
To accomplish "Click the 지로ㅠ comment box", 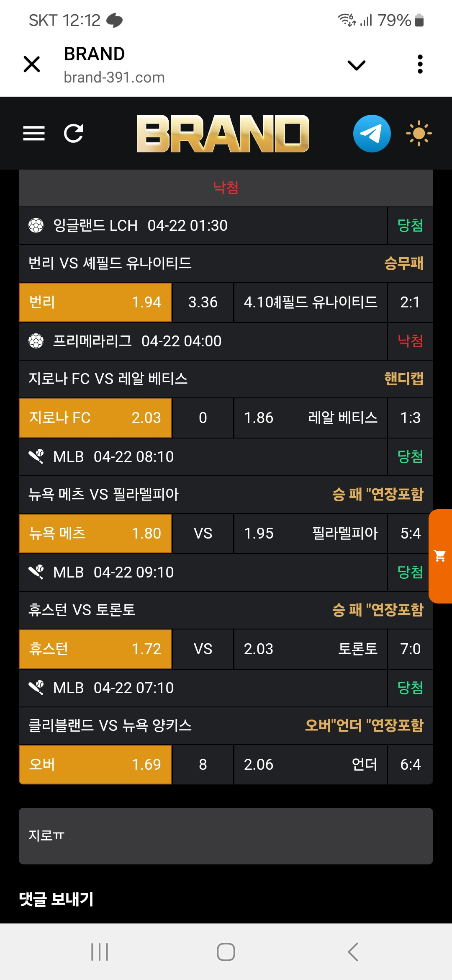I will 226,836.
